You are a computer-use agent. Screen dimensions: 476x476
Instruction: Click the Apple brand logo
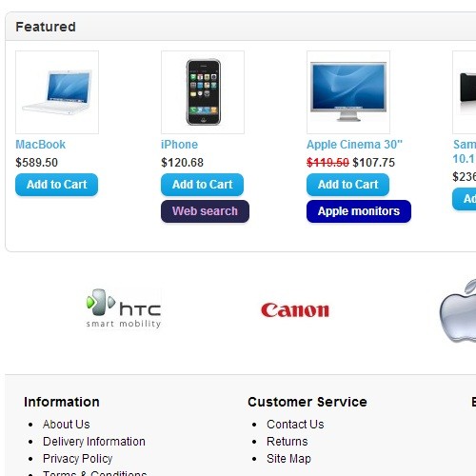tap(458, 311)
